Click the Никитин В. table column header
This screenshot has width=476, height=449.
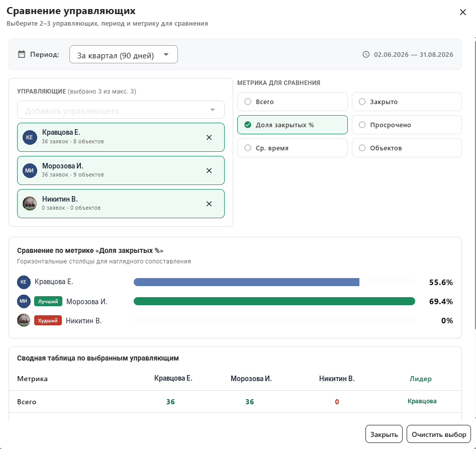337,378
